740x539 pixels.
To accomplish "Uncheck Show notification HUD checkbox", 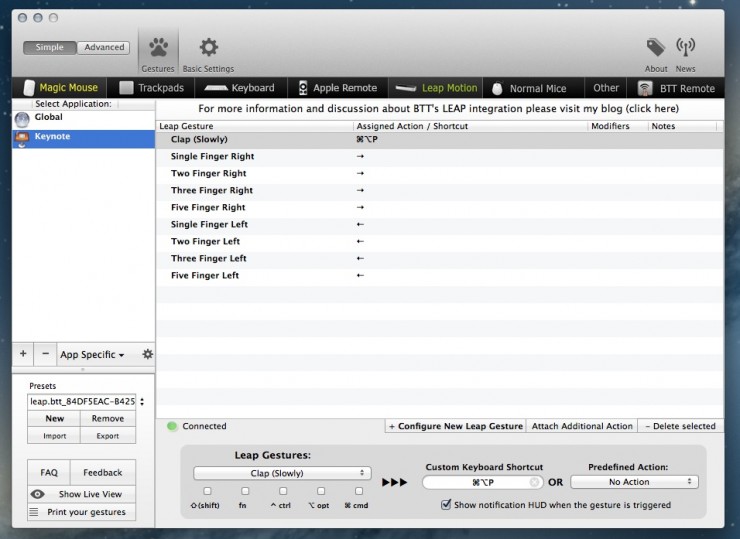I will (446, 505).
